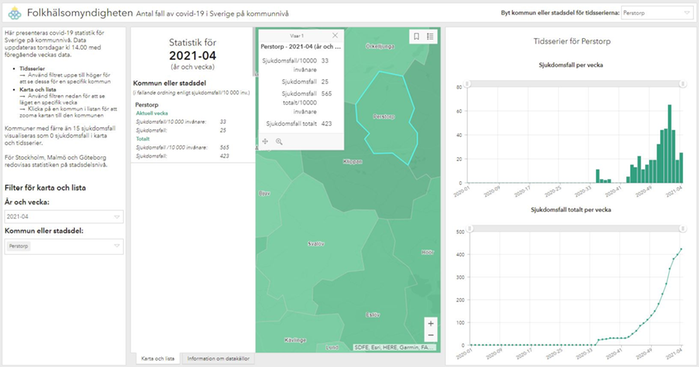
Task: Click Klippan municipality on the map
Action: [x=352, y=161]
